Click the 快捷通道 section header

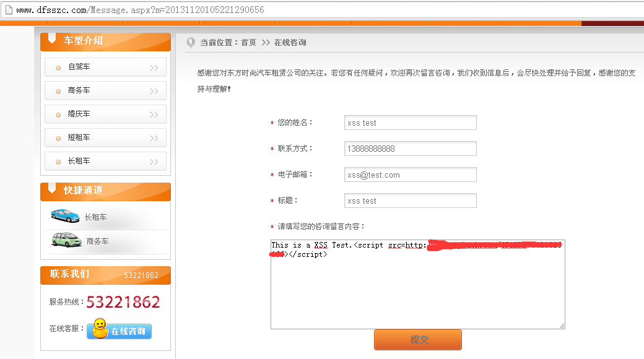(x=105, y=192)
